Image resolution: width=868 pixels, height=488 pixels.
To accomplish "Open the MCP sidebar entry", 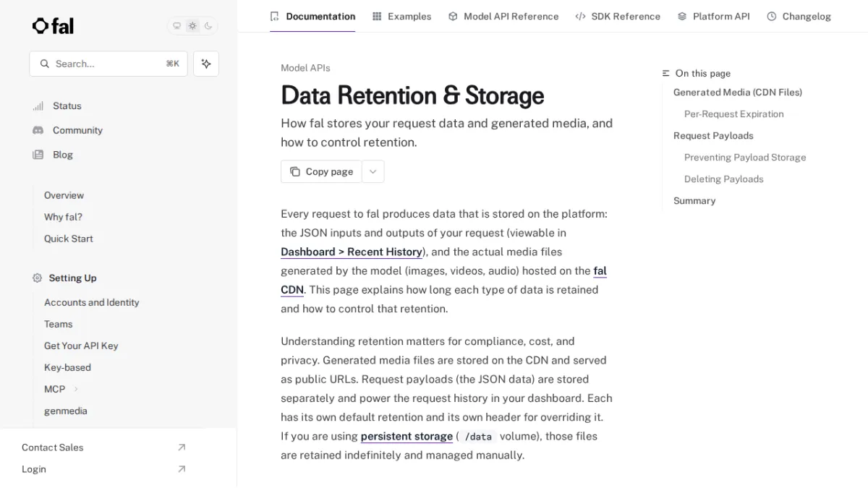I will point(55,389).
